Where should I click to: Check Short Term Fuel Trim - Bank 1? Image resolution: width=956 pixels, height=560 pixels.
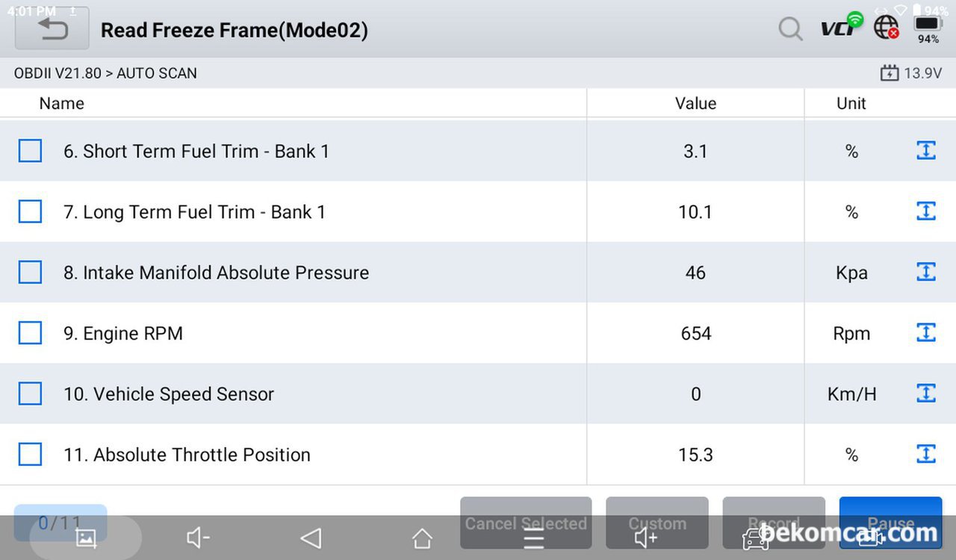30,151
